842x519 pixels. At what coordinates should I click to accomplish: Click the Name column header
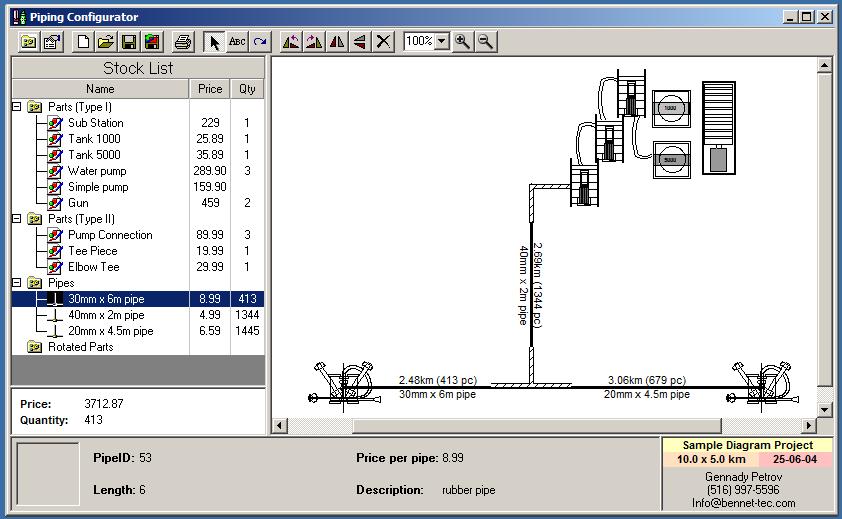(x=100, y=89)
